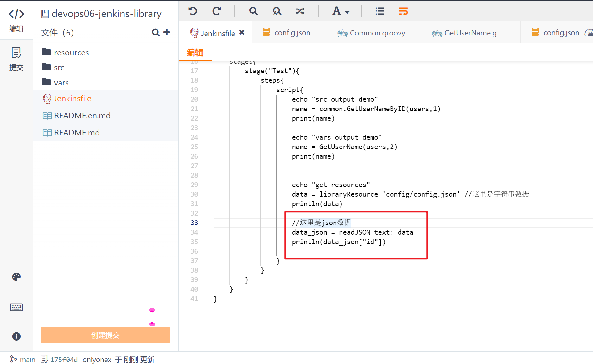
Task: Add a new file with plus icon
Action: click(x=167, y=32)
